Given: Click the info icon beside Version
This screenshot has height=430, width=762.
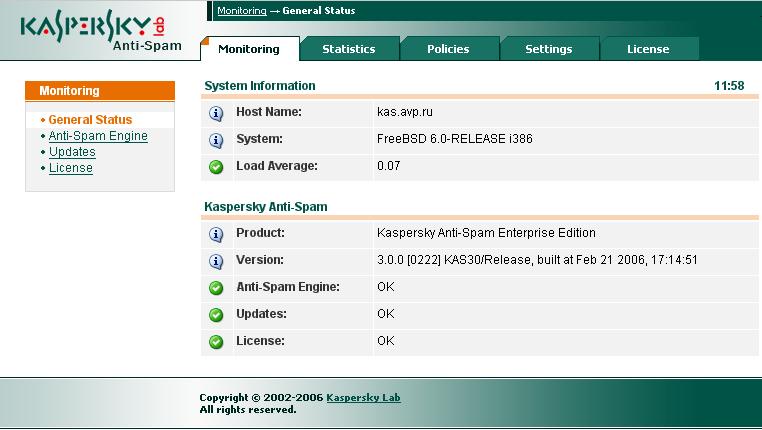Looking at the screenshot, I should 216,261.
